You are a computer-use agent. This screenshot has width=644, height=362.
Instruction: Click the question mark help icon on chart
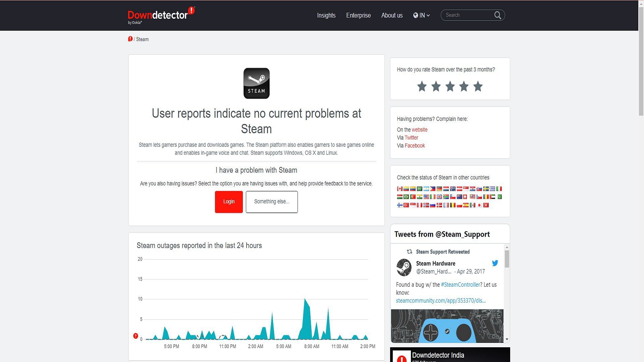pyautogui.click(x=136, y=336)
